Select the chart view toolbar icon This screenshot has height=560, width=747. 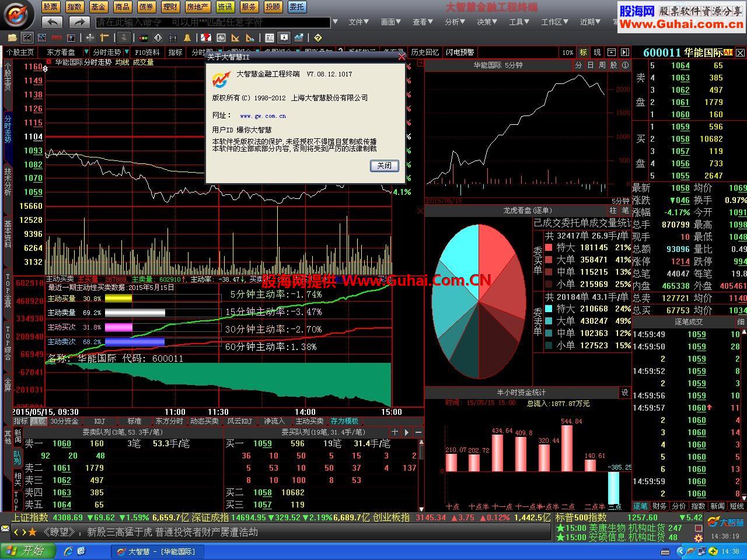pos(27,38)
